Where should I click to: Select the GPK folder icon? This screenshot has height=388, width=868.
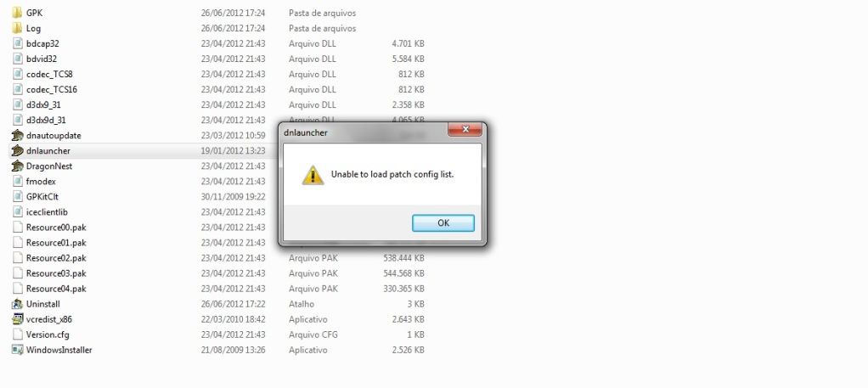tap(17, 13)
